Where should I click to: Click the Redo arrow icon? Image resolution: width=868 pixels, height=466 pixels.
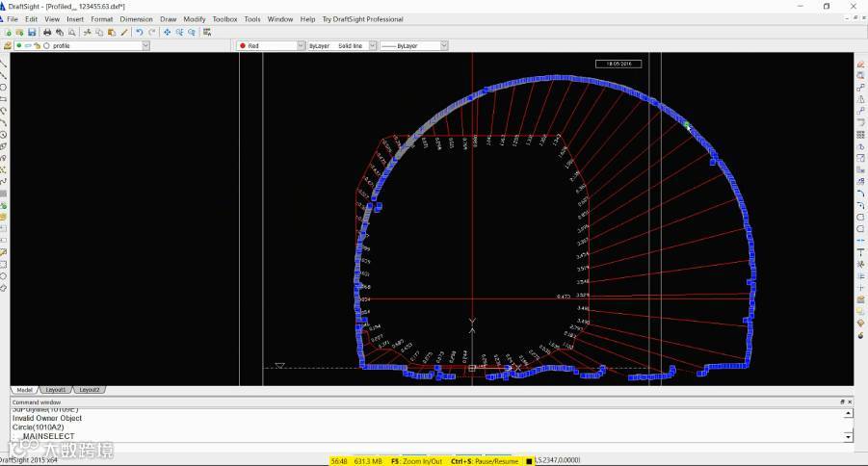pyautogui.click(x=152, y=32)
